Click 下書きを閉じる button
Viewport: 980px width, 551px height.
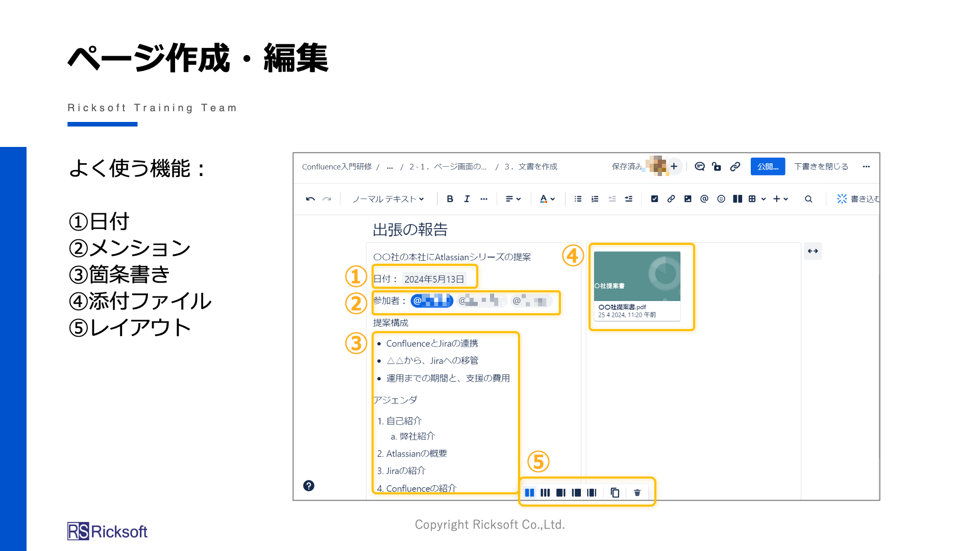(821, 166)
